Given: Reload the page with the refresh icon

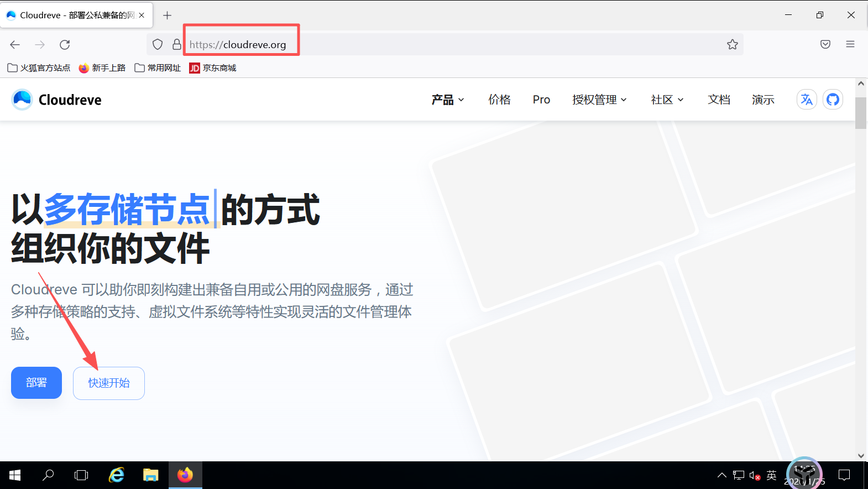Looking at the screenshot, I should coord(65,45).
